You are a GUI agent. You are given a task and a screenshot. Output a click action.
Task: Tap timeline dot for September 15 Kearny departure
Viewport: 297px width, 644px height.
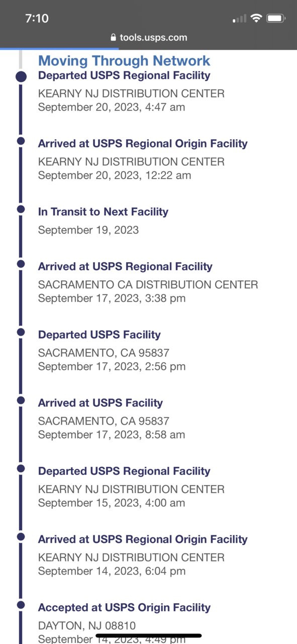click(x=21, y=468)
